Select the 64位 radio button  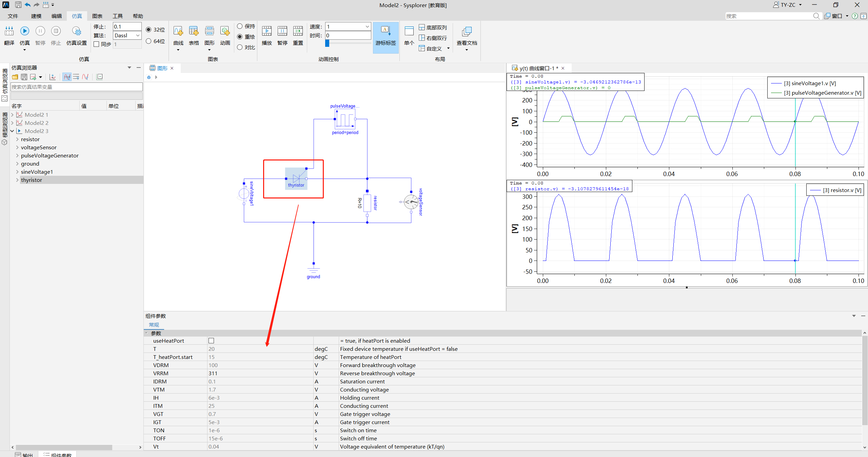pyautogui.click(x=149, y=41)
